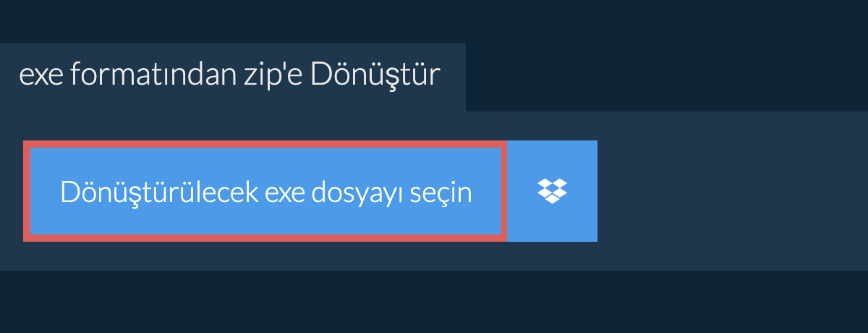
Task: Click empty panel area right of Dropbox button
Action: pyautogui.click(x=731, y=191)
